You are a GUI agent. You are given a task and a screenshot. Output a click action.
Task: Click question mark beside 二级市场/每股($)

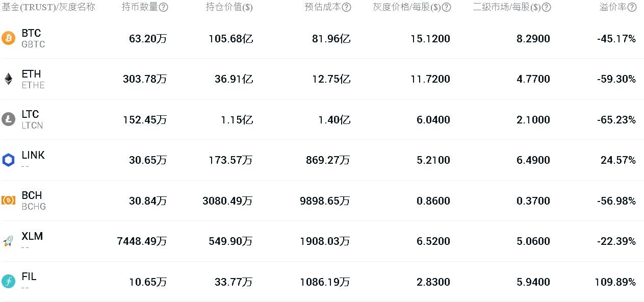click(546, 7)
